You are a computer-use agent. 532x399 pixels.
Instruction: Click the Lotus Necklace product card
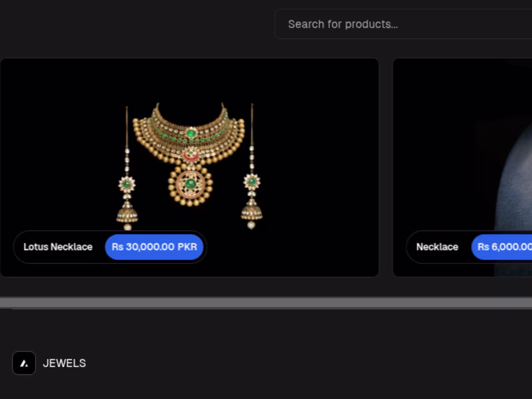coord(190,166)
